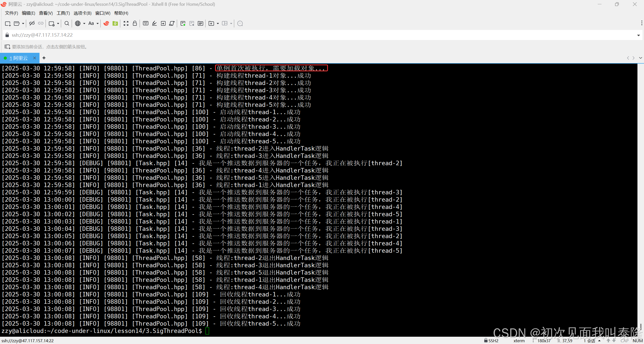Image resolution: width=644 pixels, height=344 pixels.
Task: Open the 查看(V) menu
Action: point(46,13)
